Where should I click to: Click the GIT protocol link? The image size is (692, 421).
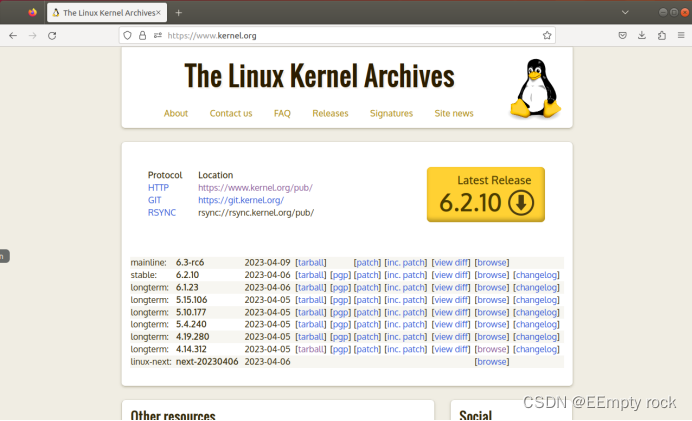(x=154, y=200)
